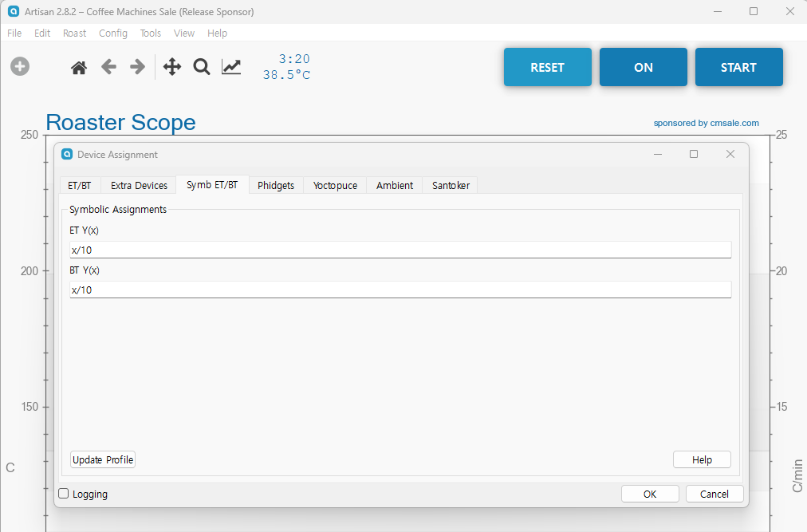Select the pan move tool

click(x=172, y=67)
